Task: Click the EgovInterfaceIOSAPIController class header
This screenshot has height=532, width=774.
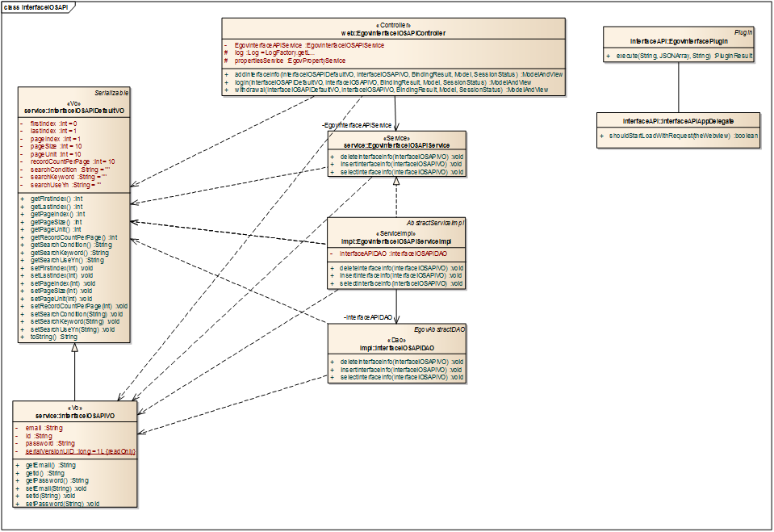Action: (395, 33)
